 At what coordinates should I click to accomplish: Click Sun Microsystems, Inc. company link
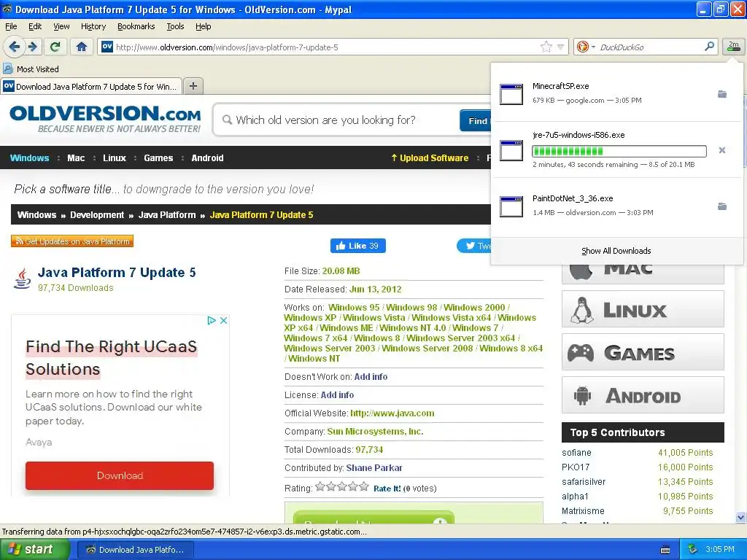pyautogui.click(x=375, y=432)
